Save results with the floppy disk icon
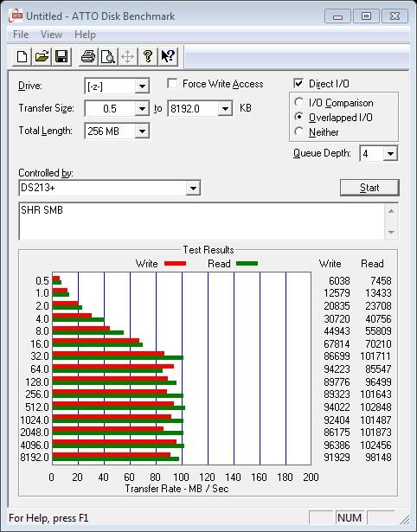This screenshot has height=532, width=417. 61,56
